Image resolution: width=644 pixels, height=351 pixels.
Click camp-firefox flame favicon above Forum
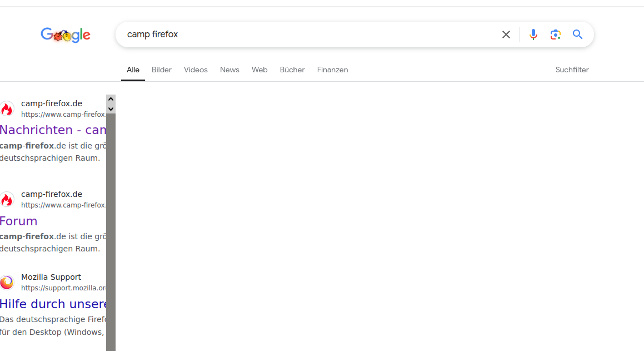pyautogui.click(x=7, y=200)
